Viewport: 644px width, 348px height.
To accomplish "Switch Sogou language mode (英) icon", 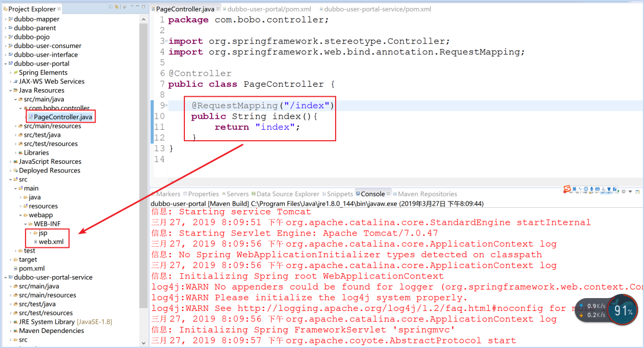I will [574, 189].
